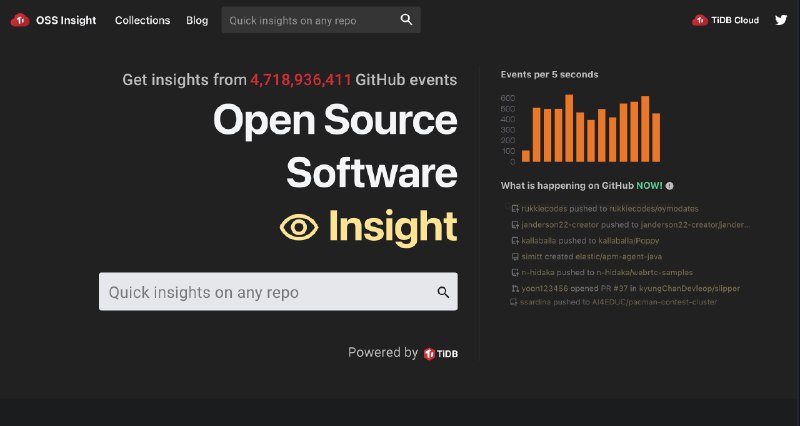Click the search icon in main search box
Image resolution: width=800 pixels, height=426 pixels.
coord(443,292)
